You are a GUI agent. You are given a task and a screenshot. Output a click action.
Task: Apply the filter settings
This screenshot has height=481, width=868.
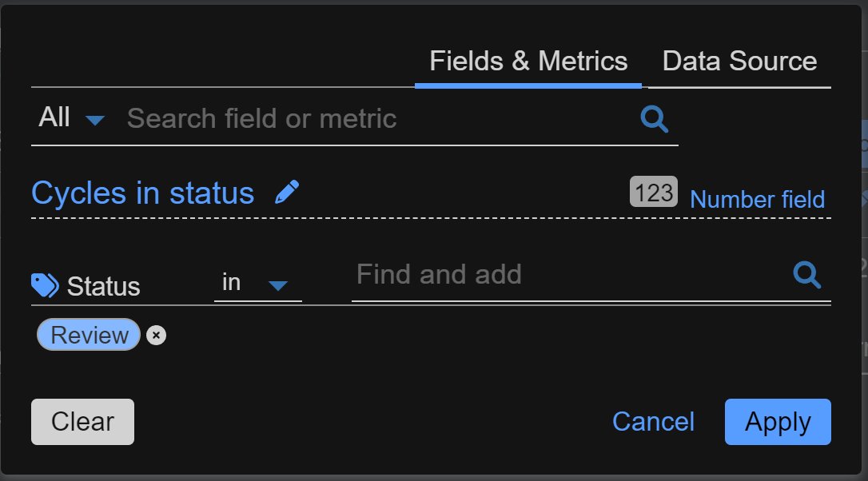(778, 422)
